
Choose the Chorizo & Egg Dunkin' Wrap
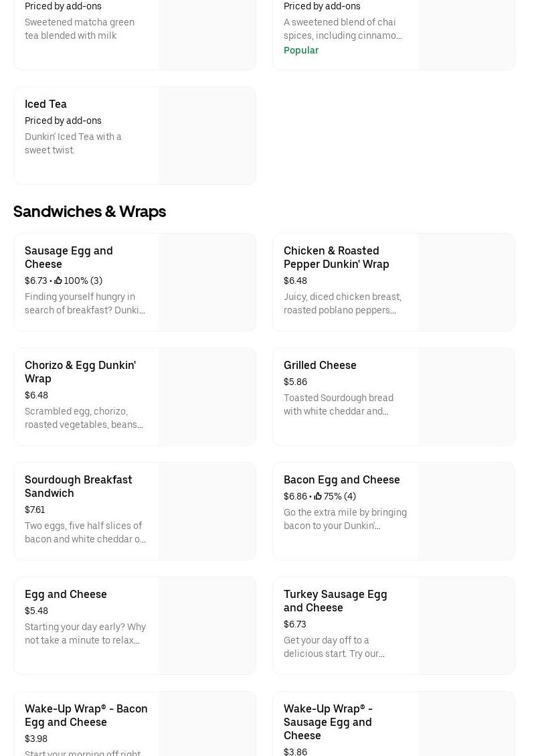pos(80,372)
